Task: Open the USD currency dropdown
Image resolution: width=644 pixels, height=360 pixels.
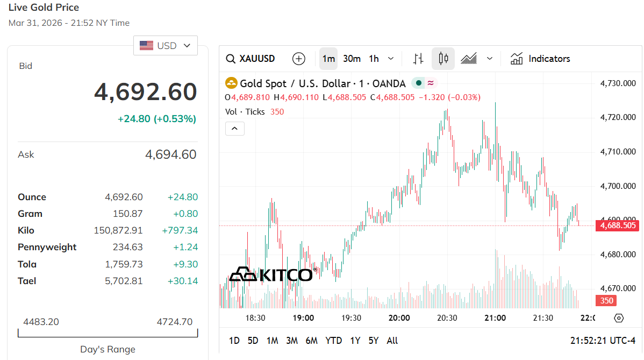Action: (x=166, y=46)
